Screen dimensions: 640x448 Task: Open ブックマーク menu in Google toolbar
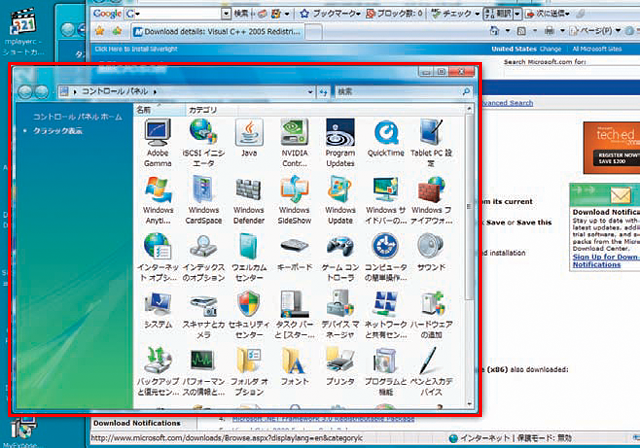[331, 13]
